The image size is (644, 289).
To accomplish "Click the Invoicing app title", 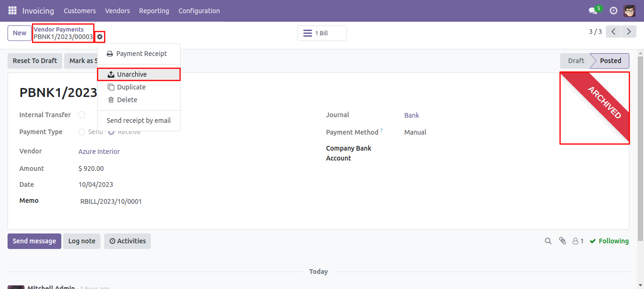I will click(38, 10).
